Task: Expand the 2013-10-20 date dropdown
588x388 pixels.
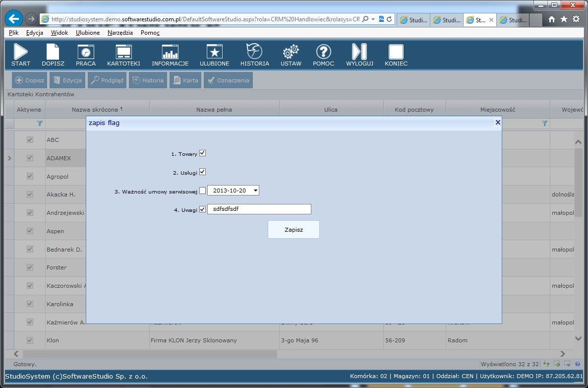Action: click(x=255, y=191)
